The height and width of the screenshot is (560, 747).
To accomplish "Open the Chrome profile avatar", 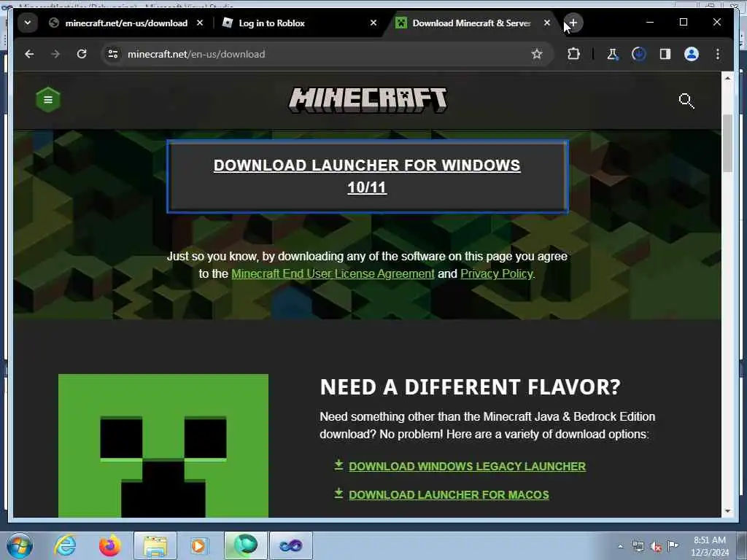I will [692, 54].
